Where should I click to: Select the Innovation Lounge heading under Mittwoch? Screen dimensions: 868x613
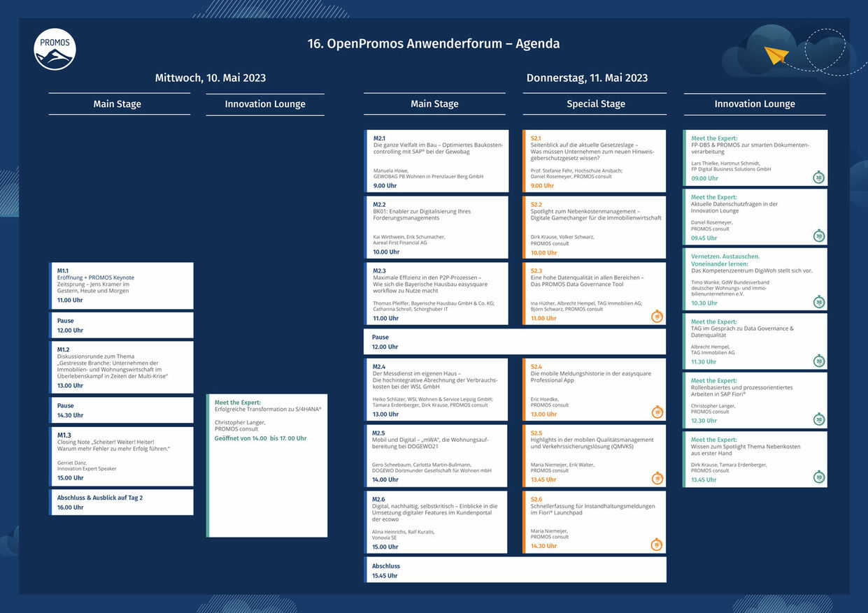point(265,104)
